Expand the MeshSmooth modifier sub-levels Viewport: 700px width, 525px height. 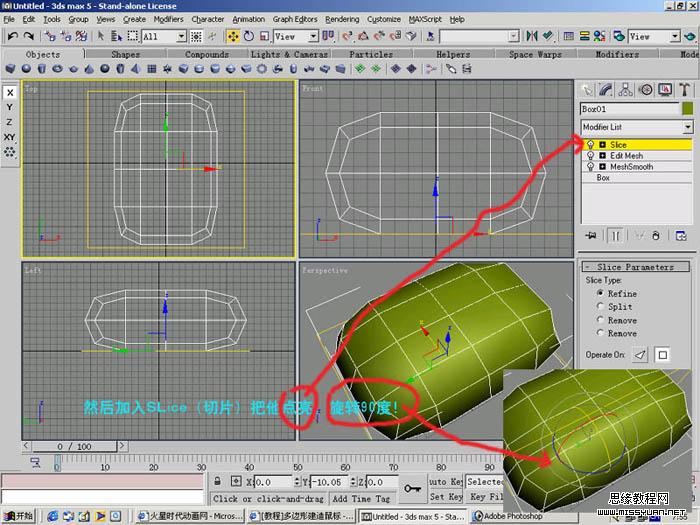(x=602, y=167)
